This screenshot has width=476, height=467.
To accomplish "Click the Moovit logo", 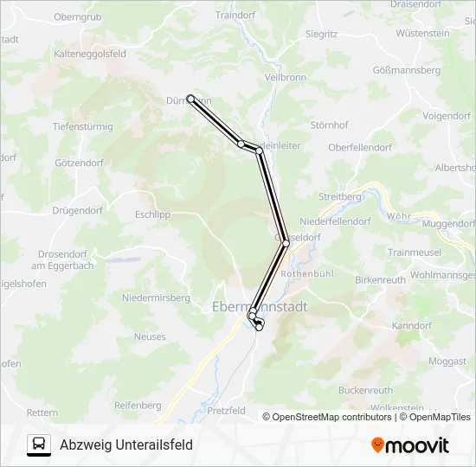I will pyautogui.click(x=410, y=445).
